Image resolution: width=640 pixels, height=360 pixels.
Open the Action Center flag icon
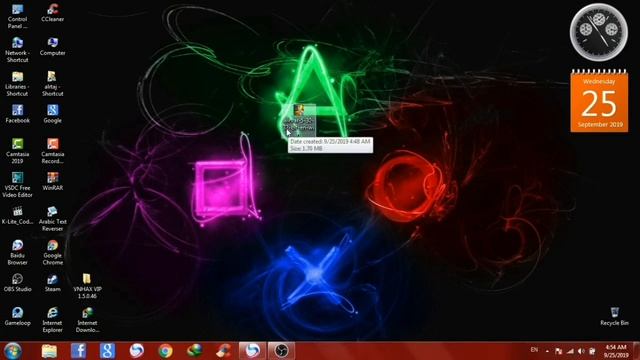pos(558,351)
